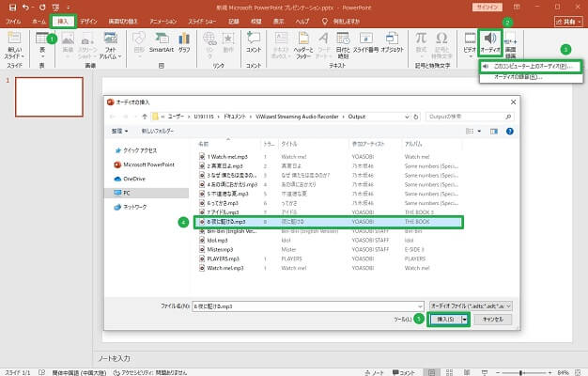588x376 pixels.
Task: Open the Animations (アニメーション) tab
Action: coord(163,22)
